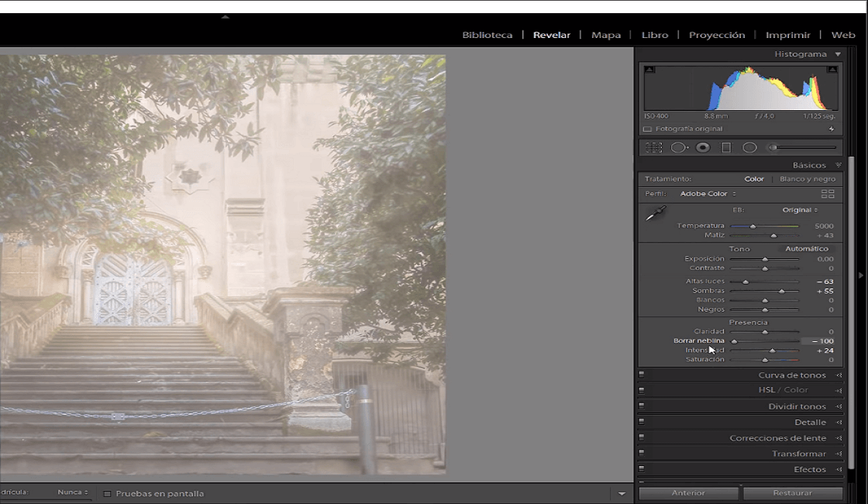The height and width of the screenshot is (504, 868).
Task: Click the Temperatura value field 5000
Action: (x=824, y=226)
